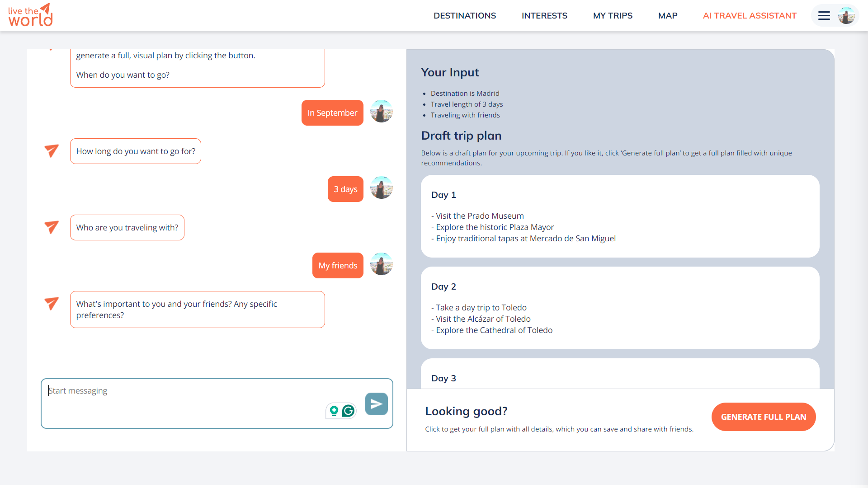Click the Live the World logo
Viewport: 868px width, 488px height.
[x=30, y=15]
